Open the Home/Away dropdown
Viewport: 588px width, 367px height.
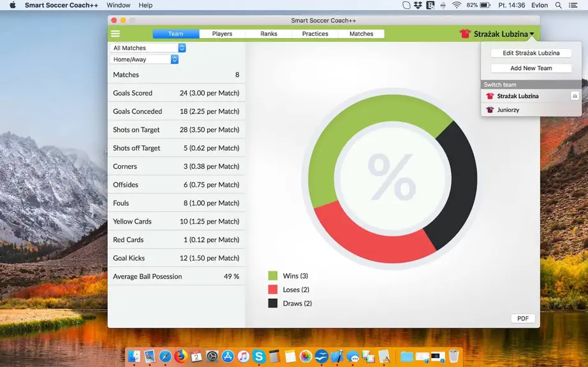coord(144,59)
